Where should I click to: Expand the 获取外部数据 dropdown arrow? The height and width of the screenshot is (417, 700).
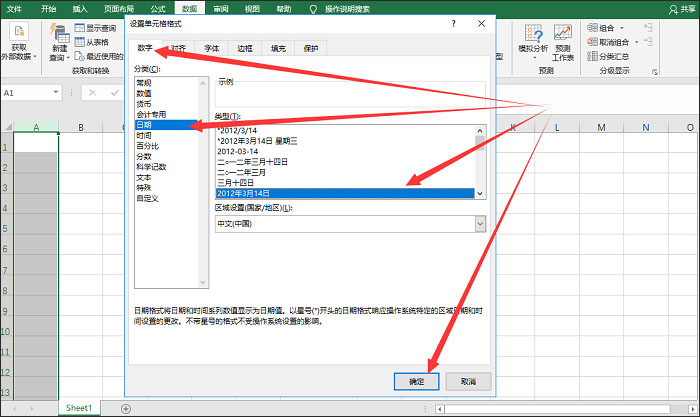34,57
